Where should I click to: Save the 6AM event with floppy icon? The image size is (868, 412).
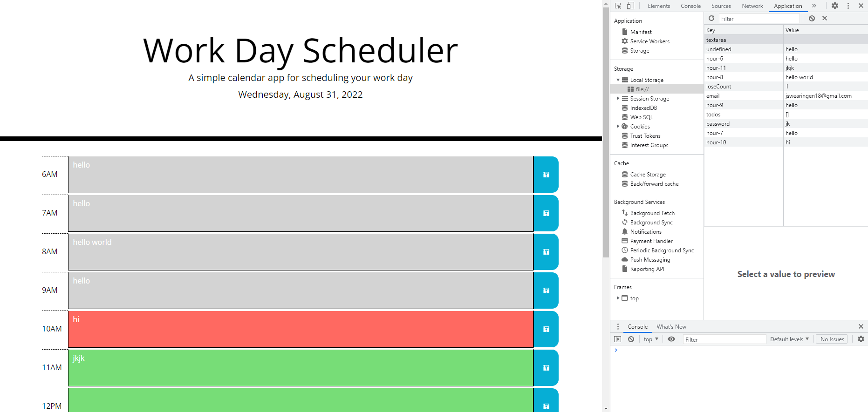[546, 175]
